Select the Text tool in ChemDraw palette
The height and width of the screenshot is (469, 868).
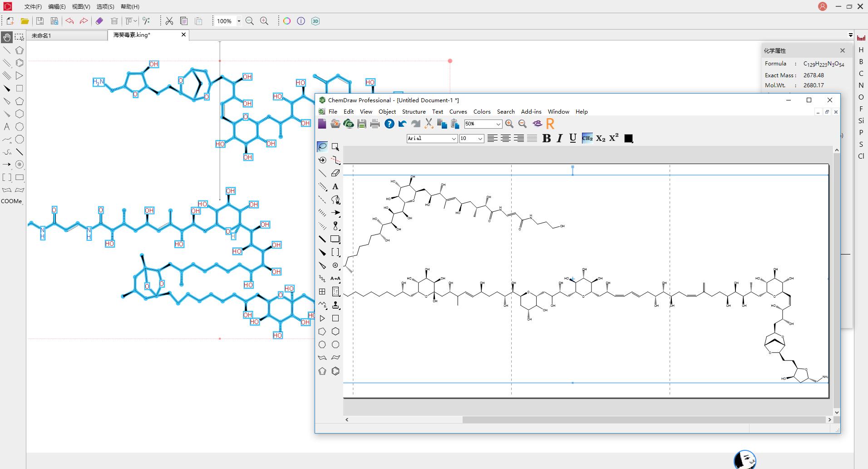[335, 186]
